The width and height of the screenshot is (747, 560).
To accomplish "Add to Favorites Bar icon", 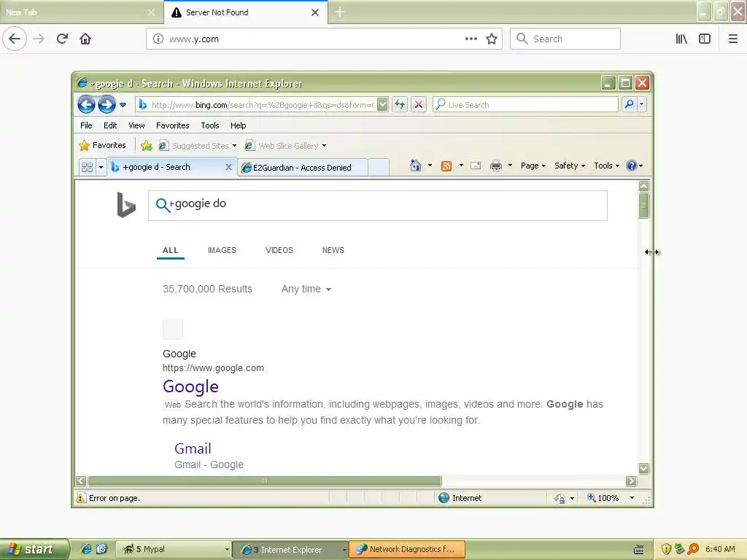I will (147, 145).
